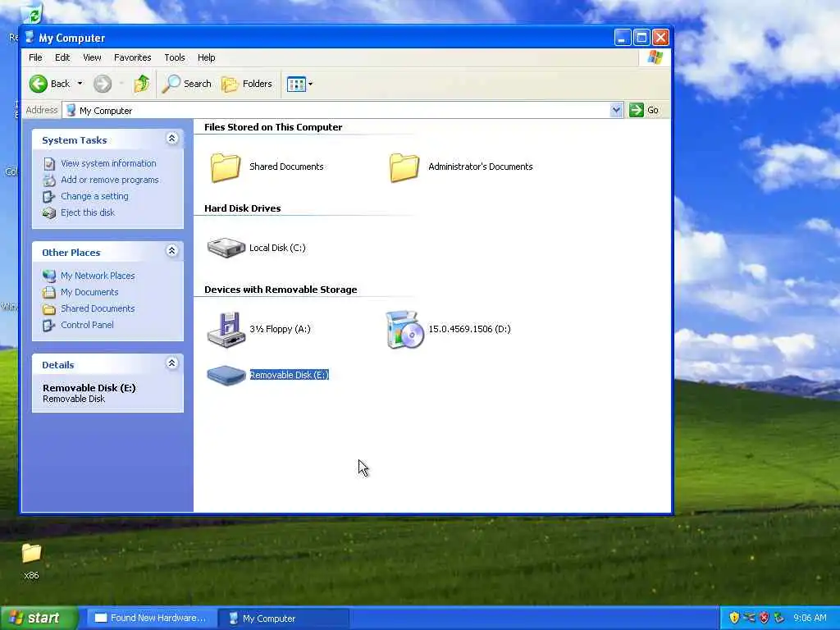Click the Local Disk (C:) label
The width and height of the screenshot is (840, 630).
tap(277, 248)
